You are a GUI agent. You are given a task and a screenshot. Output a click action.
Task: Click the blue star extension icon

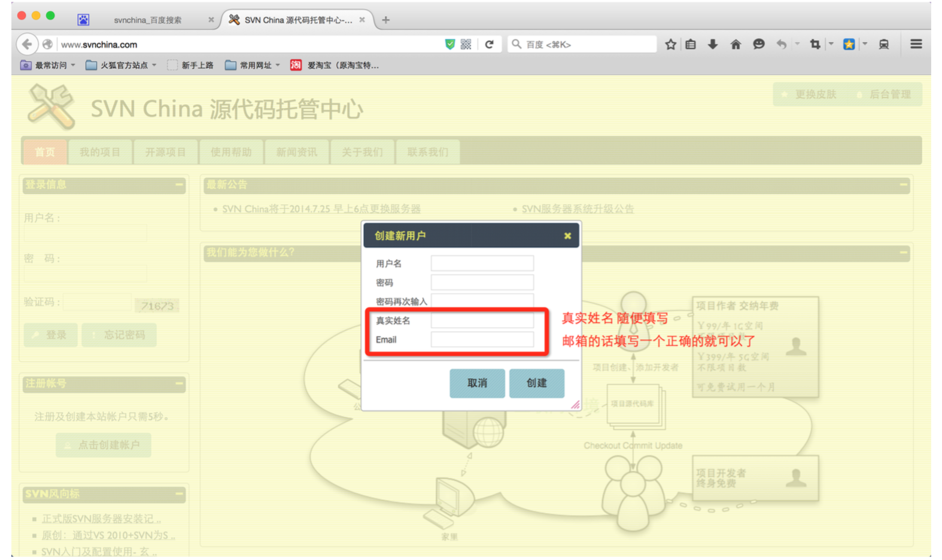pos(849,44)
